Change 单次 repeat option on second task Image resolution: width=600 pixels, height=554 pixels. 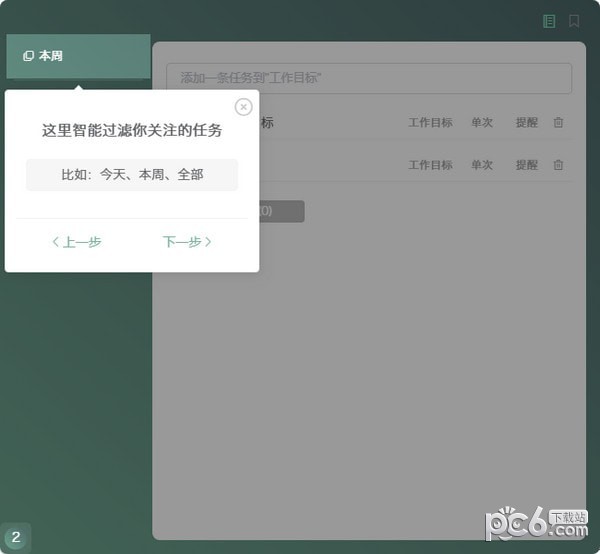click(482, 165)
